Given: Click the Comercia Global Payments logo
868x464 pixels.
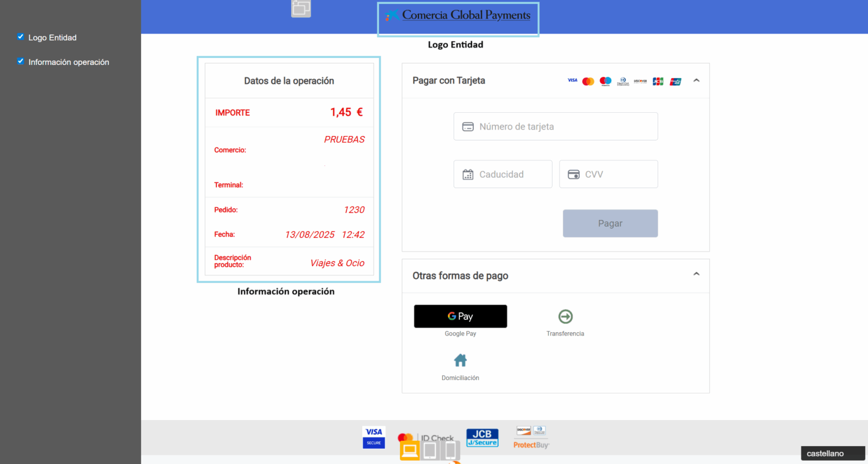Looking at the screenshot, I should [458, 16].
